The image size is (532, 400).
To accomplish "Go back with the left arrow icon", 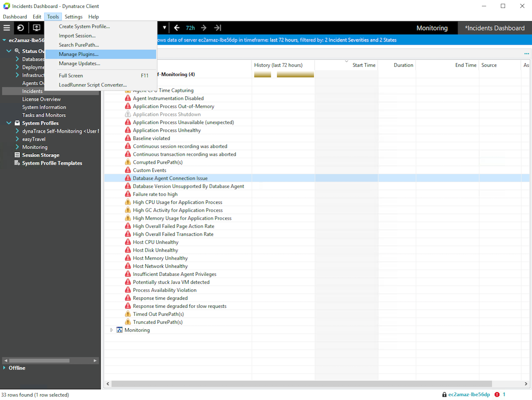I will click(x=177, y=28).
